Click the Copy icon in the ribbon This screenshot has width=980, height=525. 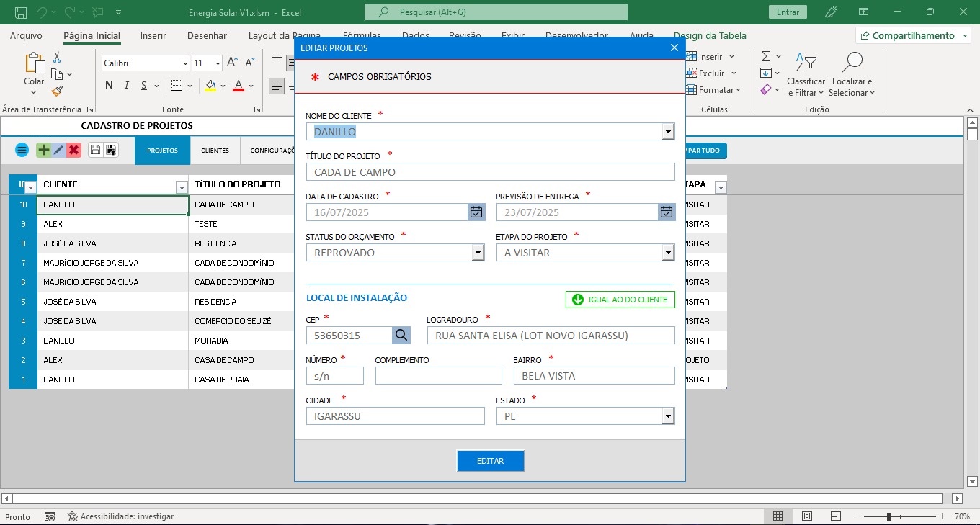57,74
